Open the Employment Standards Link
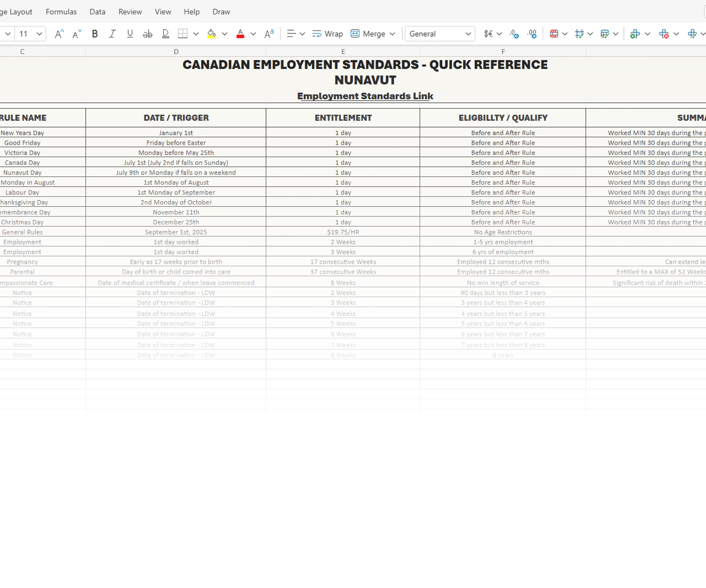 point(365,96)
